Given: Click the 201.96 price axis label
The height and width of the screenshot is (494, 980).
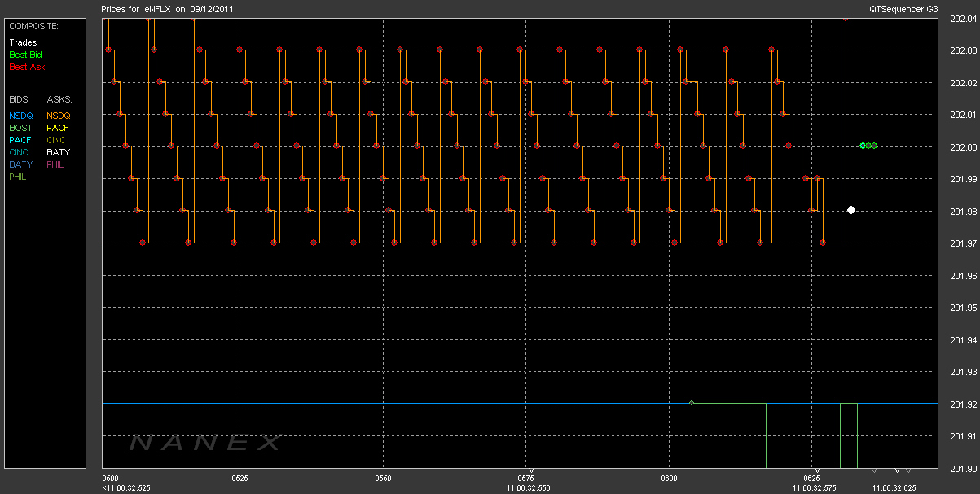Looking at the screenshot, I should [964, 276].
